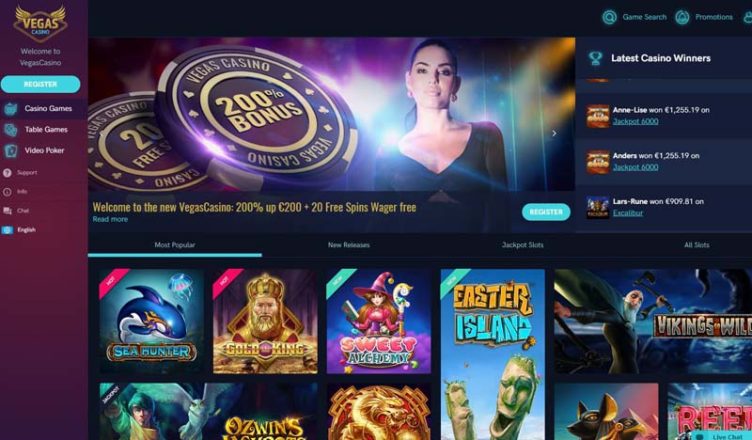Select the Video Poker card icon

tap(10, 151)
